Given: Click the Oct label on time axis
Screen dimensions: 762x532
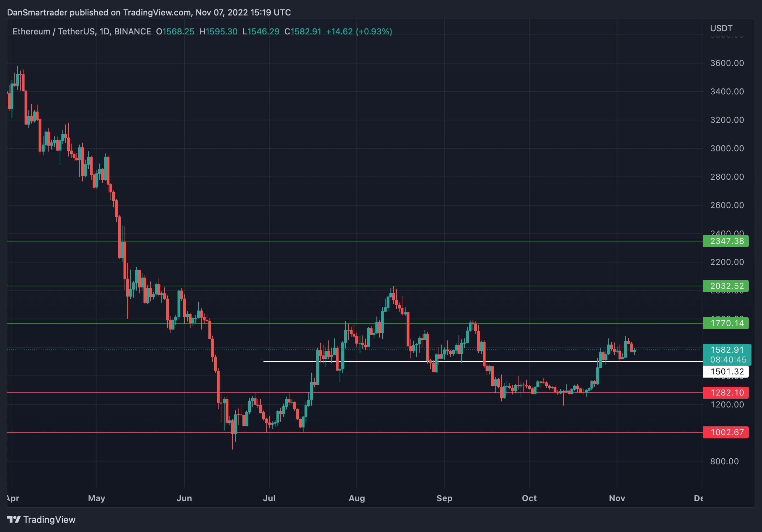Looking at the screenshot, I should click(529, 498).
